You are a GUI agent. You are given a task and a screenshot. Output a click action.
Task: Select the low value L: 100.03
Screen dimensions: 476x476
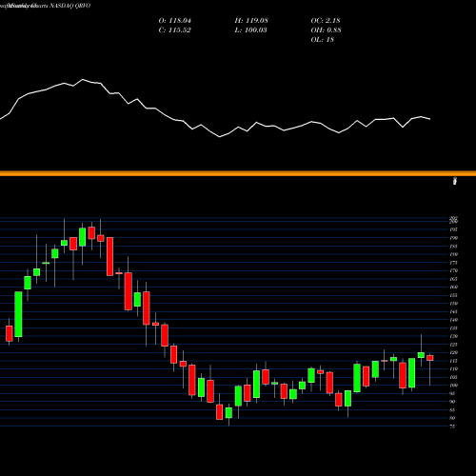(250, 30)
